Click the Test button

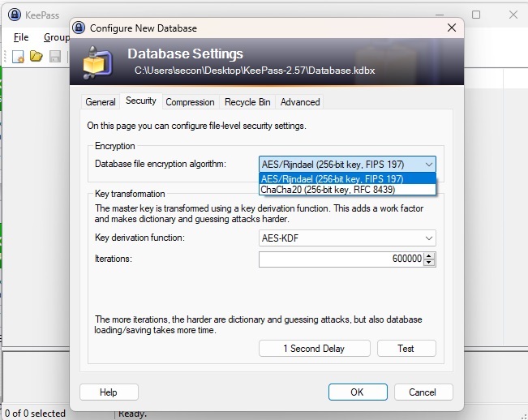click(406, 349)
